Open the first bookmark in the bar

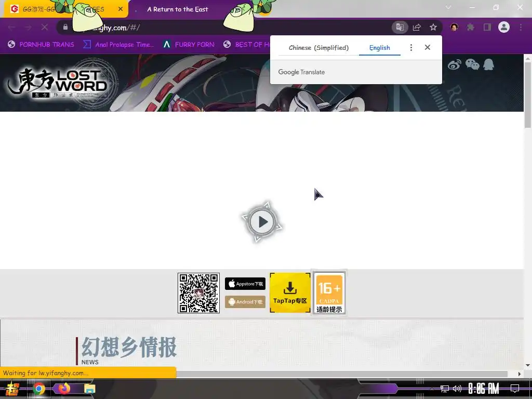[41, 45]
